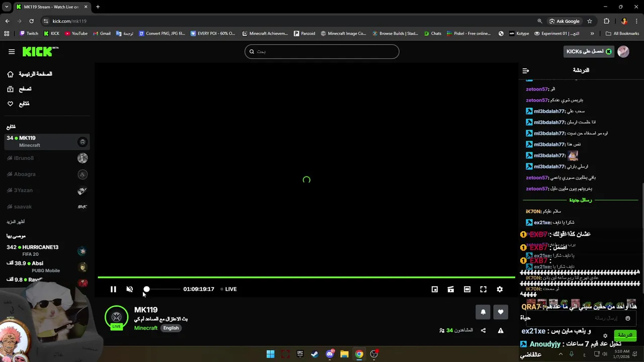Image resolution: width=644 pixels, height=362 pixels.
Task: Open the Kotype bookmark
Action: click(x=519, y=34)
